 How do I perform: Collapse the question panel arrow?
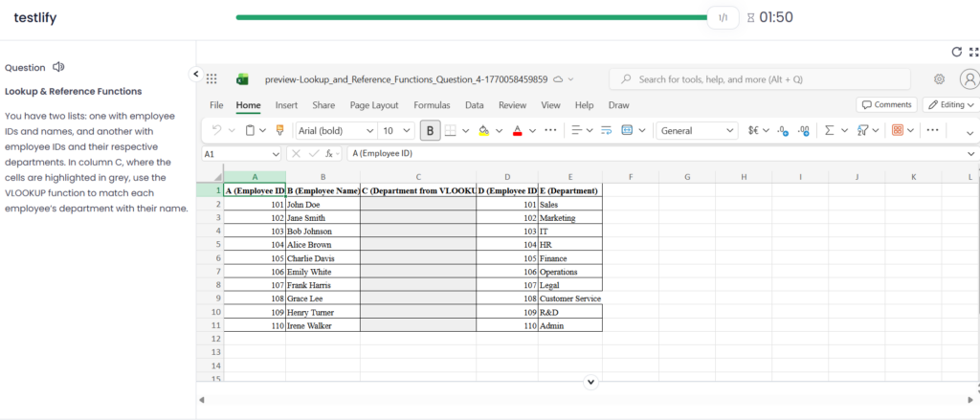(195, 74)
